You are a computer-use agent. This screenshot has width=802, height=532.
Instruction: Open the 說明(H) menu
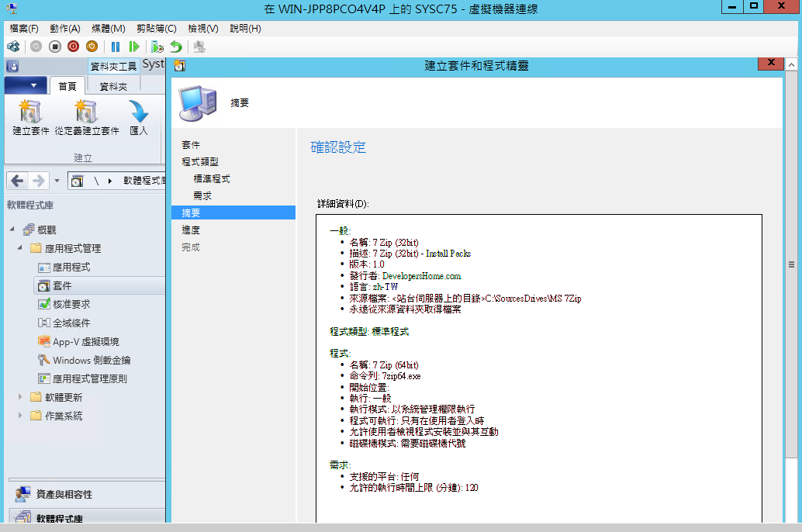tap(246, 29)
